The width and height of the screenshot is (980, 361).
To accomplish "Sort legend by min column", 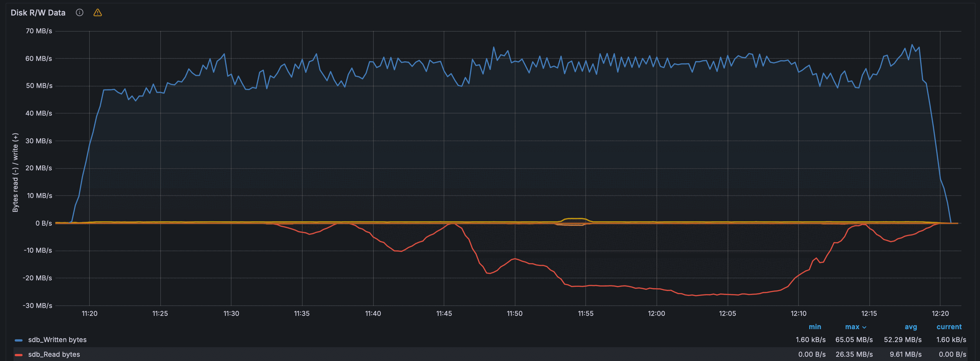I will [815, 327].
